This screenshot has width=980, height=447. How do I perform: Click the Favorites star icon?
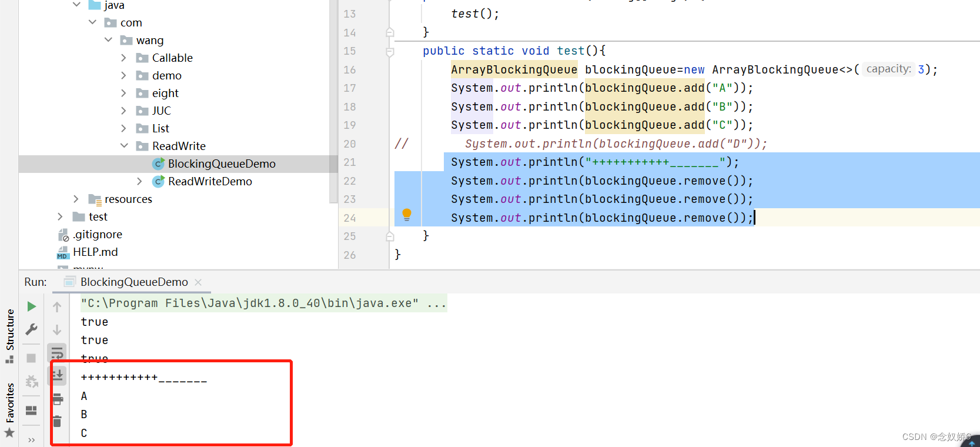(x=9, y=433)
